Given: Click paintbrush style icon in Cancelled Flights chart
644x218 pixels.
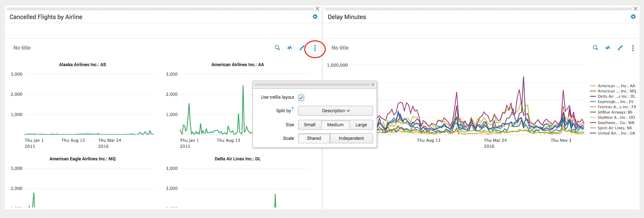Looking at the screenshot, I should (x=302, y=48).
